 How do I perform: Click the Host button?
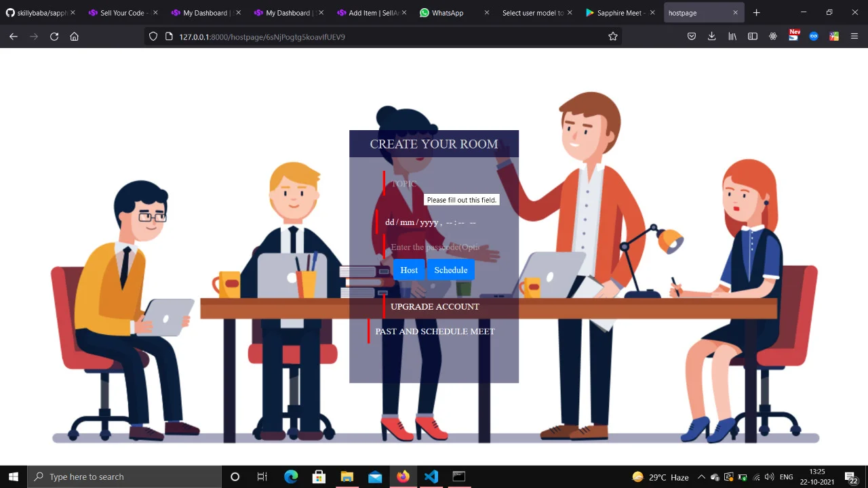[409, 270]
